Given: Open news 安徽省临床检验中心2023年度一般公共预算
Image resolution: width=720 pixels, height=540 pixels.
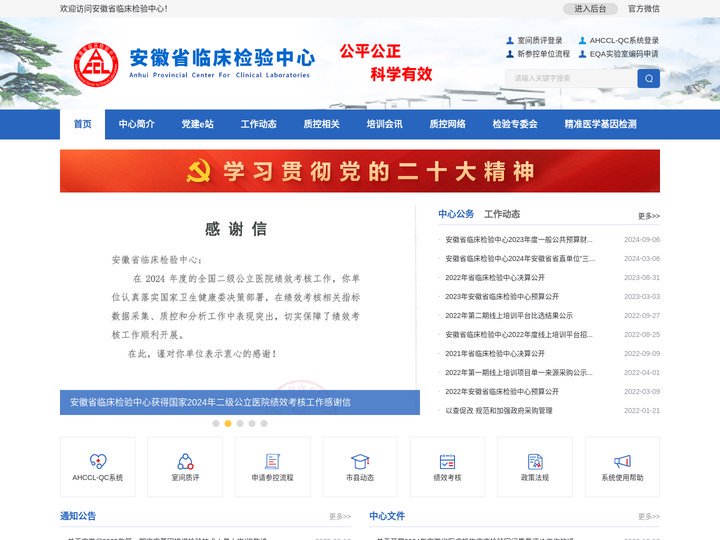Looking at the screenshot, I should tap(519, 240).
